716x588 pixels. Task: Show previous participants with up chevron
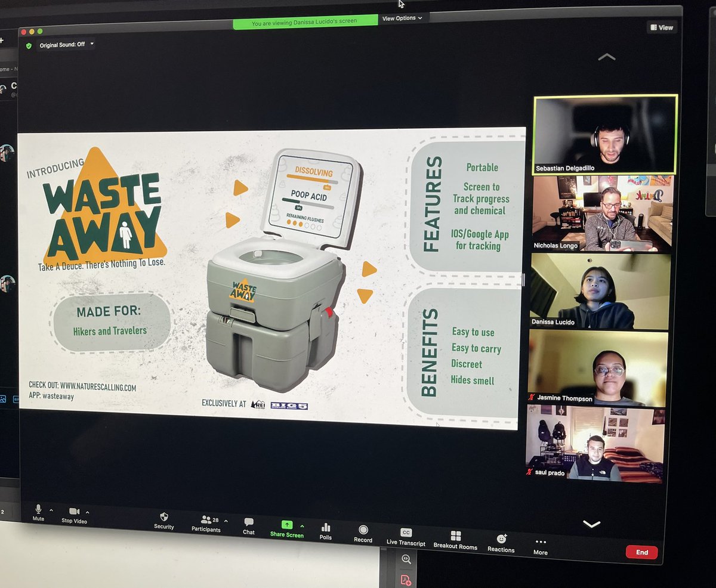click(606, 57)
